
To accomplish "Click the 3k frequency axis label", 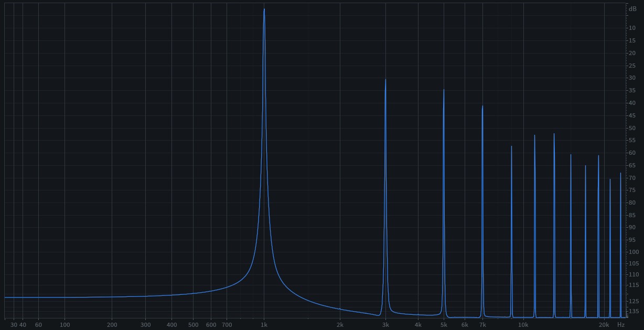I will point(385,325).
